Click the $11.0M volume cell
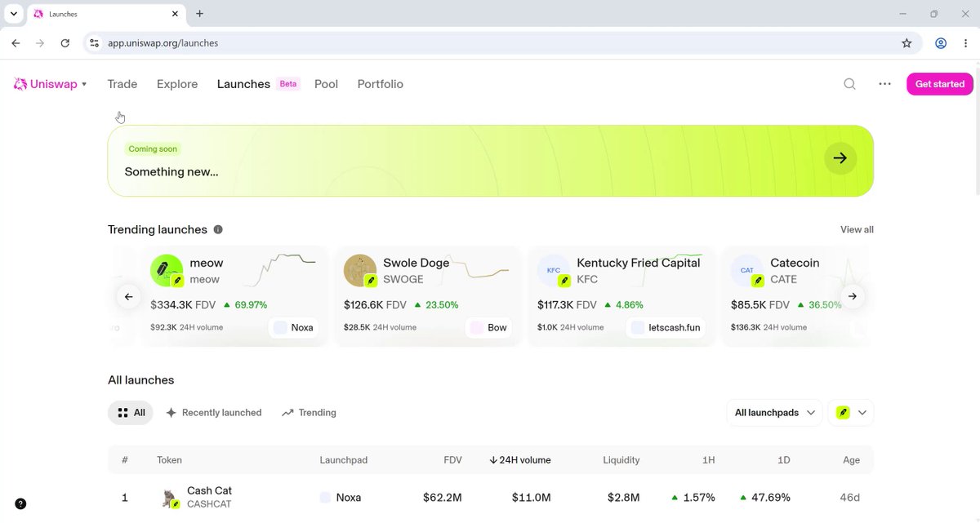Viewport: 980px width, 523px height. pyautogui.click(x=532, y=497)
